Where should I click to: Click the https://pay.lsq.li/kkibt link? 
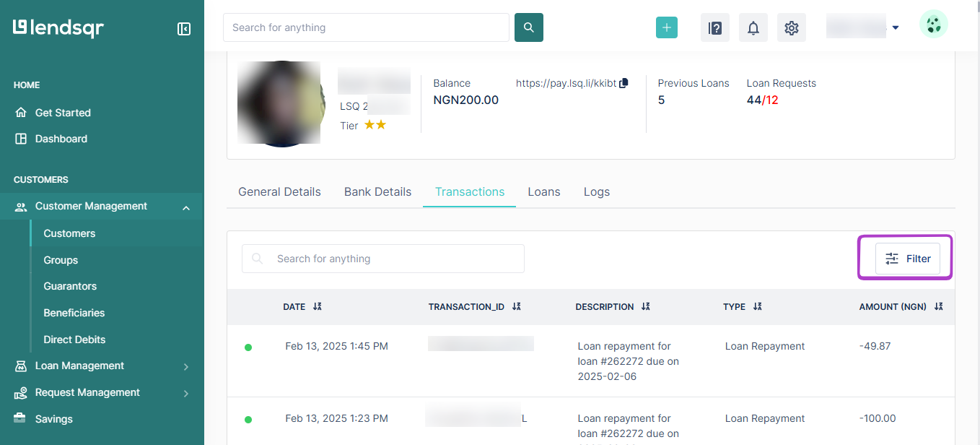[566, 83]
